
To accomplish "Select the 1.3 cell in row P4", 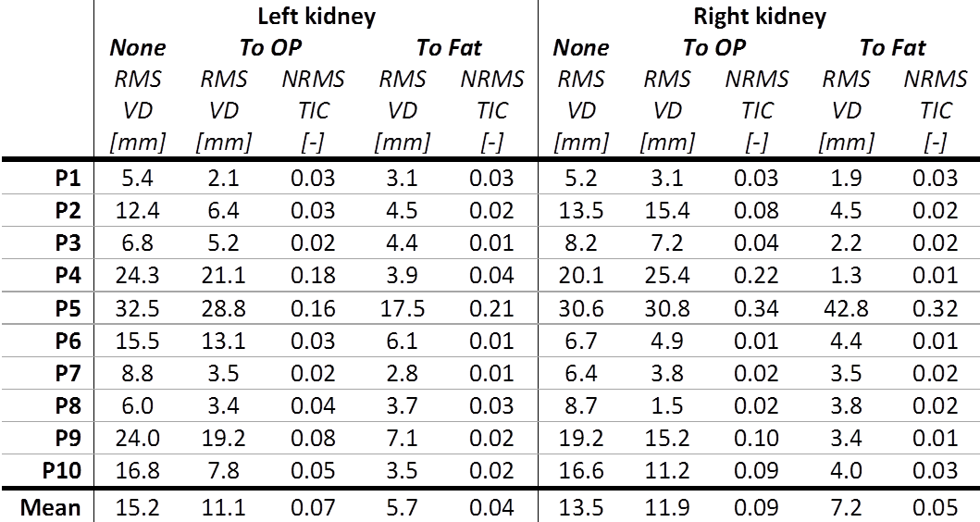I will pyautogui.click(x=846, y=276).
